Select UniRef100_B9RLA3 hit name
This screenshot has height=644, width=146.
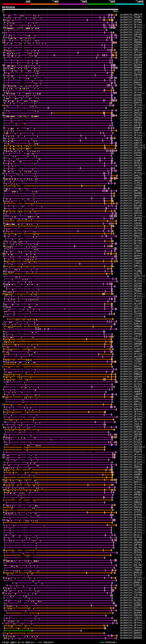[x=131, y=50]
